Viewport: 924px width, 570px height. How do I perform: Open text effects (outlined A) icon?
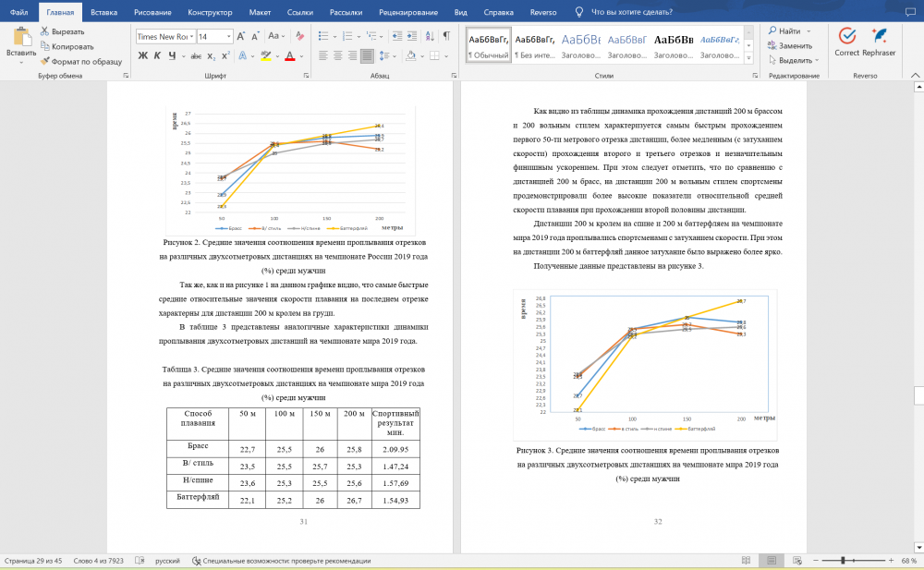tap(242, 56)
